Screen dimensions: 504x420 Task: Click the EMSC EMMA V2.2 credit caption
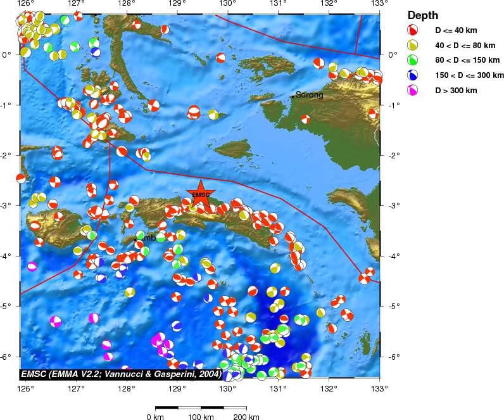[x=121, y=375]
